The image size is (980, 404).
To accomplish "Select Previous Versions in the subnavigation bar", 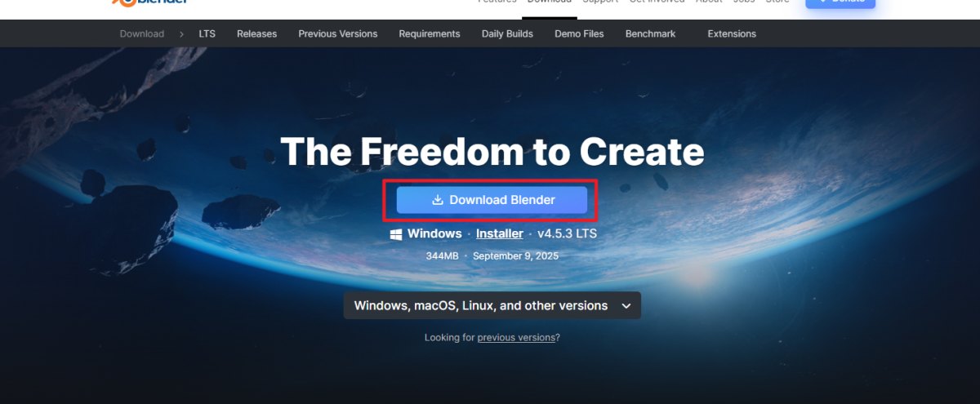I will pyautogui.click(x=337, y=33).
